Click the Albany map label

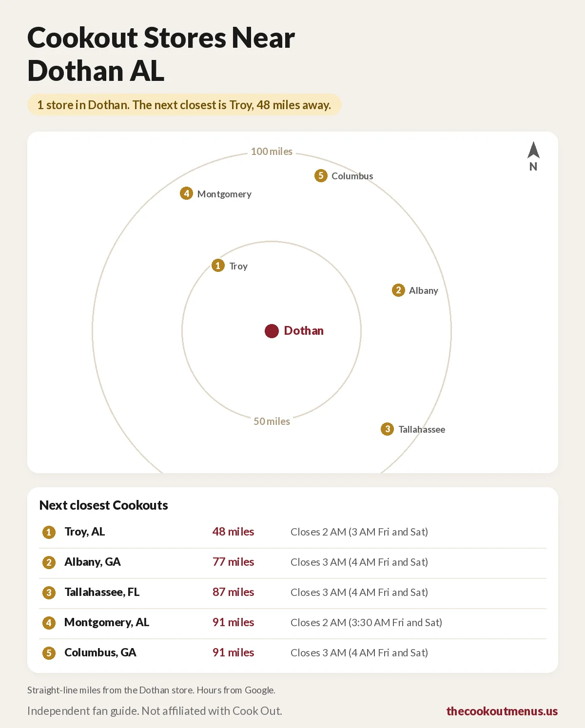[424, 290]
